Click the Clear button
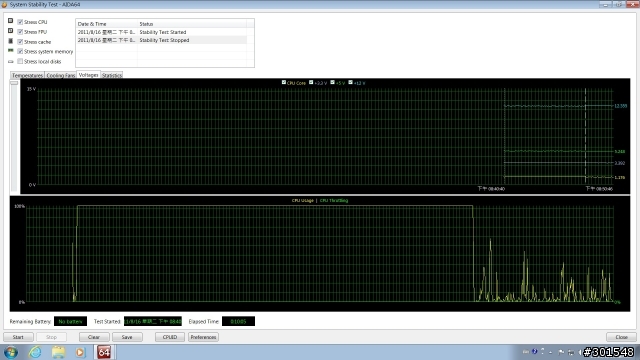This screenshot has width=640, height=360. (94, 337)
